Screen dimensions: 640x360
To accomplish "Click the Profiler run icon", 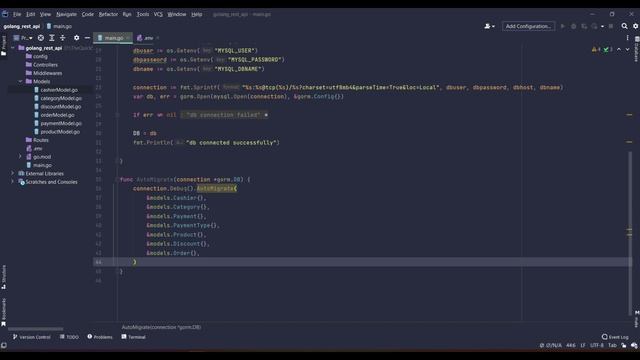I will [594, 26].
